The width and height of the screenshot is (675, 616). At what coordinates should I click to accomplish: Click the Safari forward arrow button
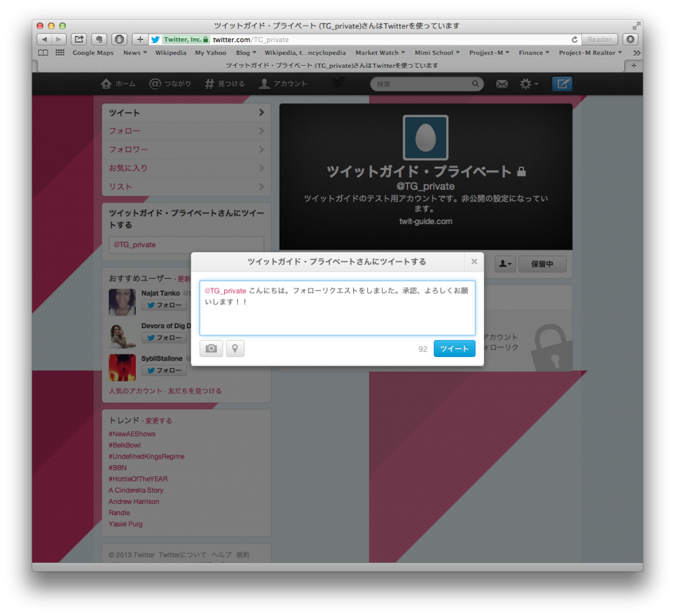(59, 40)
